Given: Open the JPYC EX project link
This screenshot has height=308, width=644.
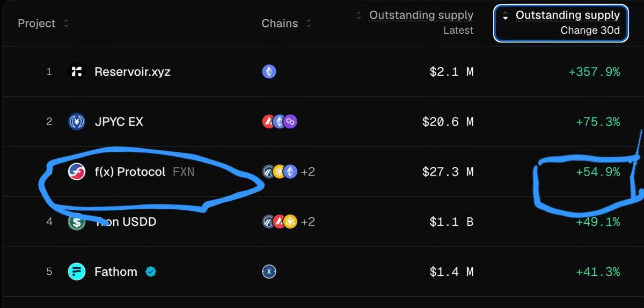Looking at the screenshot, I should point(119,122).
